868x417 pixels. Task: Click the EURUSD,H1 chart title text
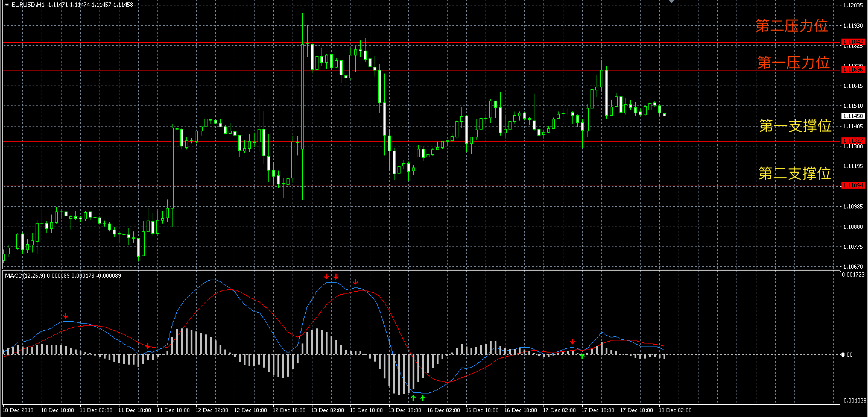28,5
